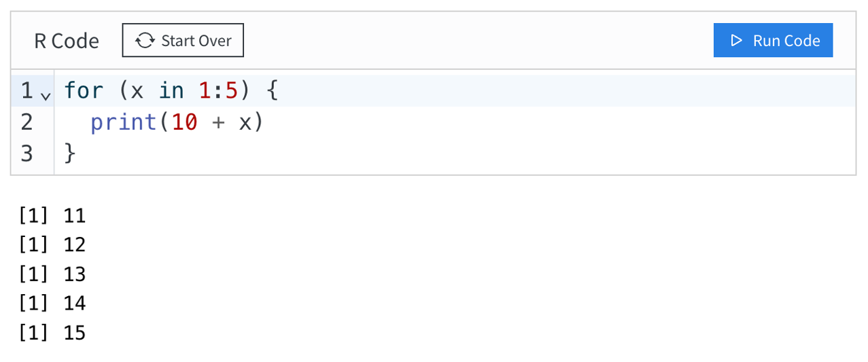Collapse the for loop fold arrow
Screen dimensions: 868x362
tap(46, 96)
